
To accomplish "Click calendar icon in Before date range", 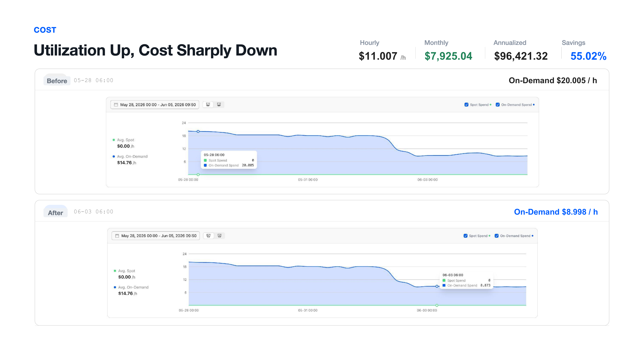I will pyautogui.click(x=116, y=105).
